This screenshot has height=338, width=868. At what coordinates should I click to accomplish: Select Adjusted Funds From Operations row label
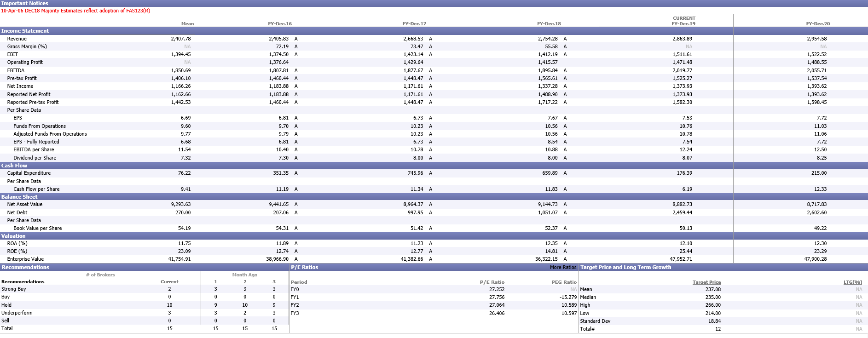(x=50, y=134)
